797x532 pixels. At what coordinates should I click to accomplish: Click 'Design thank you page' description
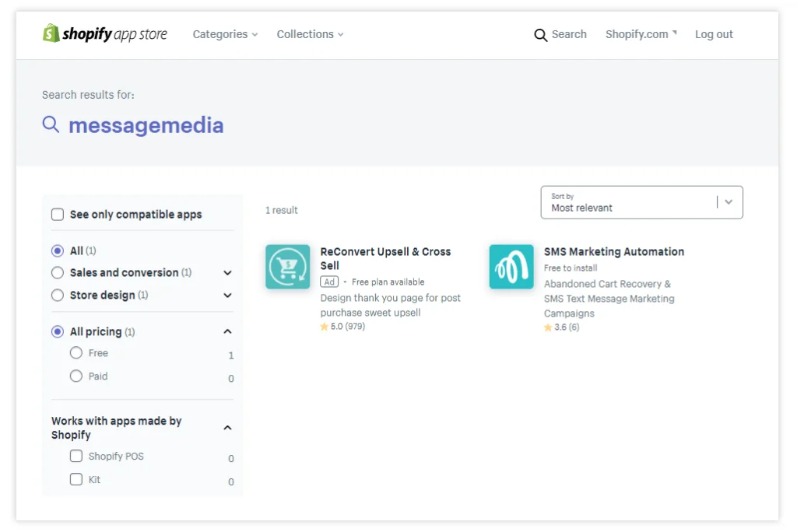pyautogui.click(x=391, y=305)
